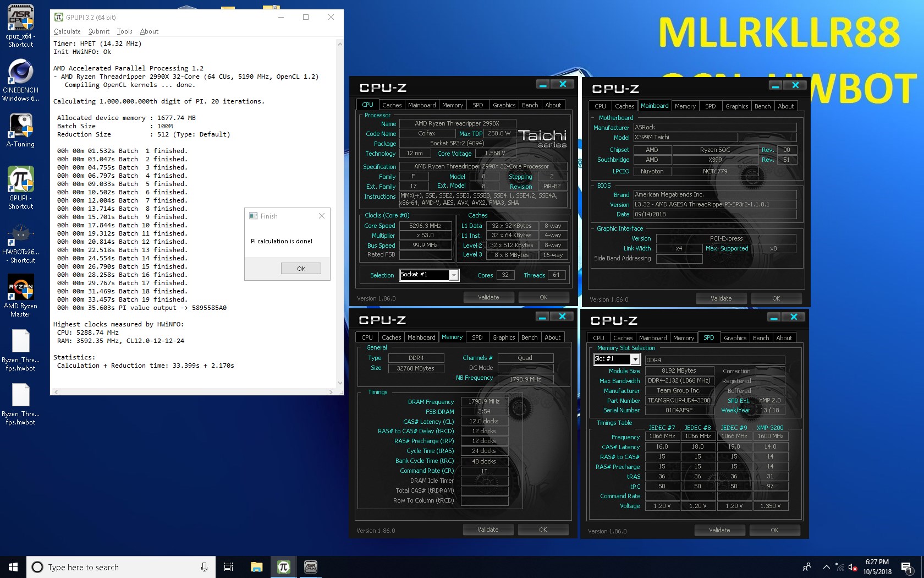The height and width of the screenshot is (578, 924).
Task: Click the BIOS Date 09/14/2018 field
Action: [714, 214]
